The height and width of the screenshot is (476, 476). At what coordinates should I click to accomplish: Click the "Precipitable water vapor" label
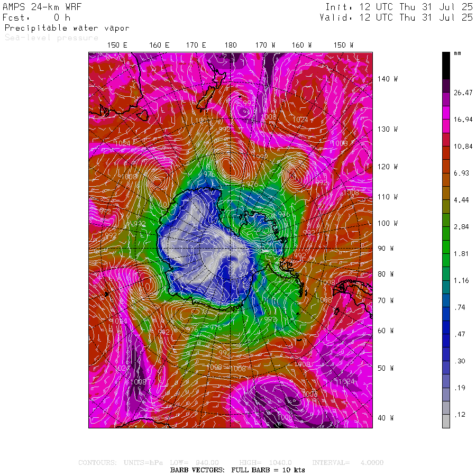click(67, 28)
